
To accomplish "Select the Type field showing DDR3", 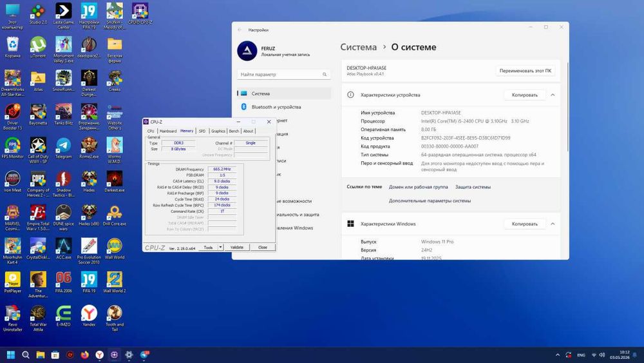I will (178, 143).
